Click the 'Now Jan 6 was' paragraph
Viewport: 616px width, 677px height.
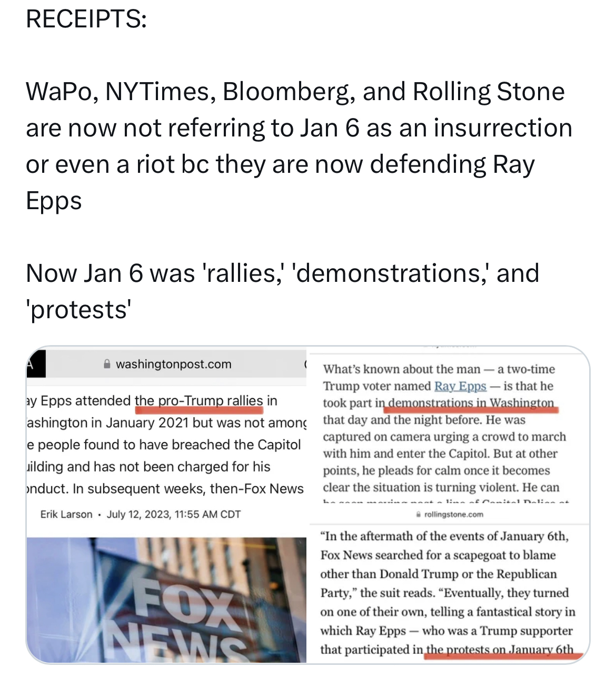pos(282,291)
